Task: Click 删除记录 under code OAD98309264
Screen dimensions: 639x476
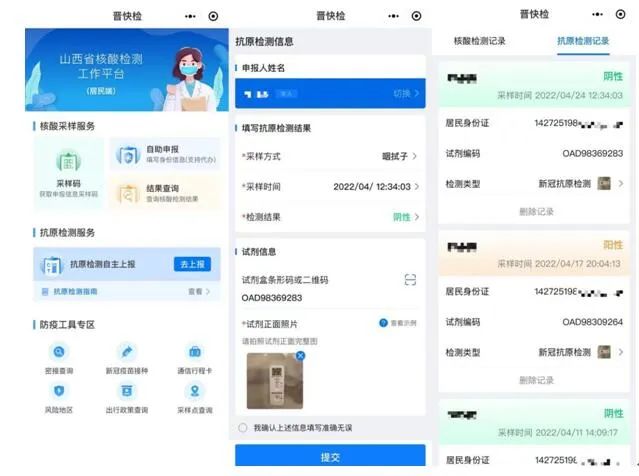Action: tap(536, 380)
